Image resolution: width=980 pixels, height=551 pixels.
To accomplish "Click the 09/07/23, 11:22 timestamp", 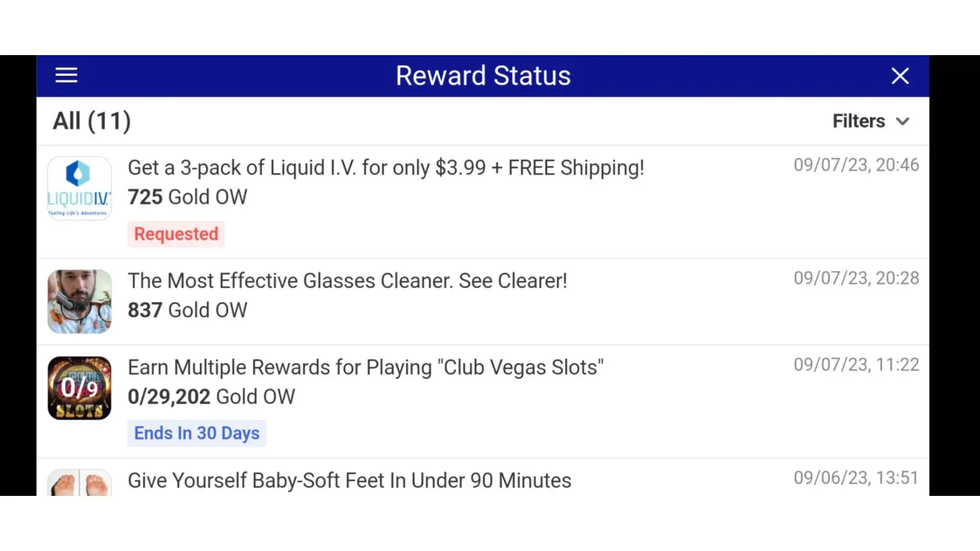I will 856,365.
